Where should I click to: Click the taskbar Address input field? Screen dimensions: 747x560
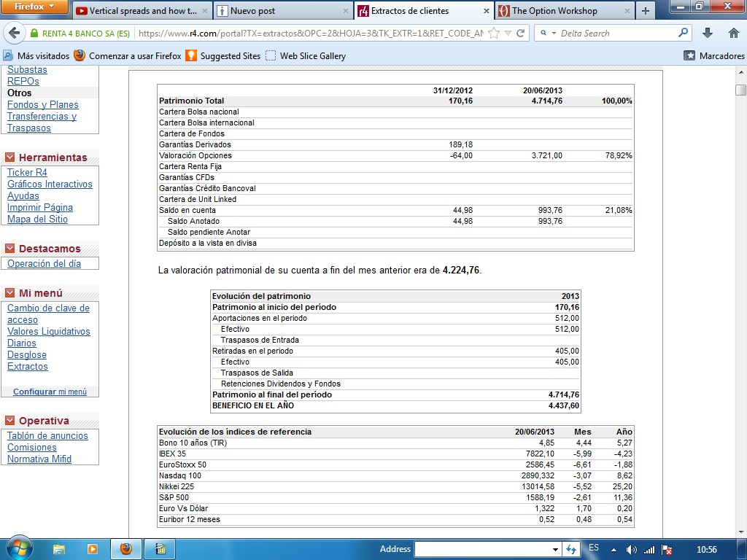(x=482, y=550)
